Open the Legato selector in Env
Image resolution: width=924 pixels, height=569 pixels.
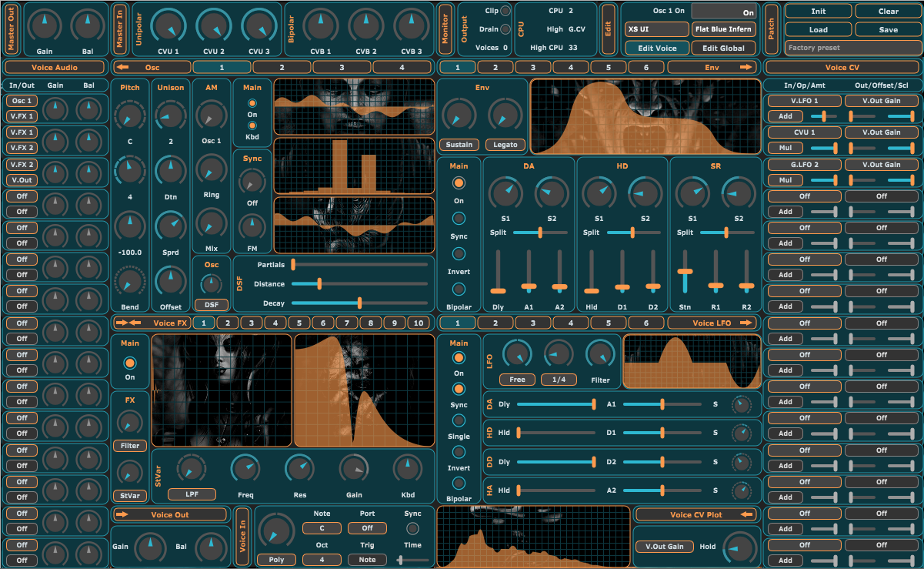click(x=505, y=144)
